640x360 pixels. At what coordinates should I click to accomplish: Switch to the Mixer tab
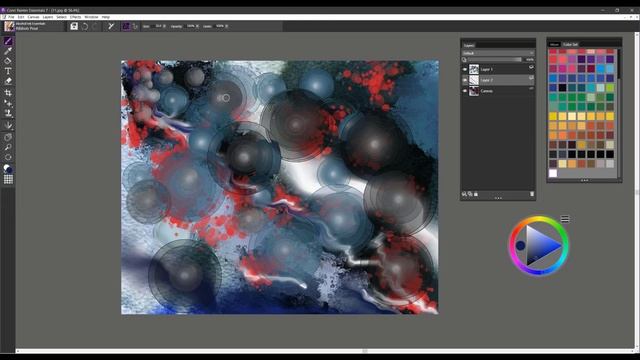[x=554, y=44]
